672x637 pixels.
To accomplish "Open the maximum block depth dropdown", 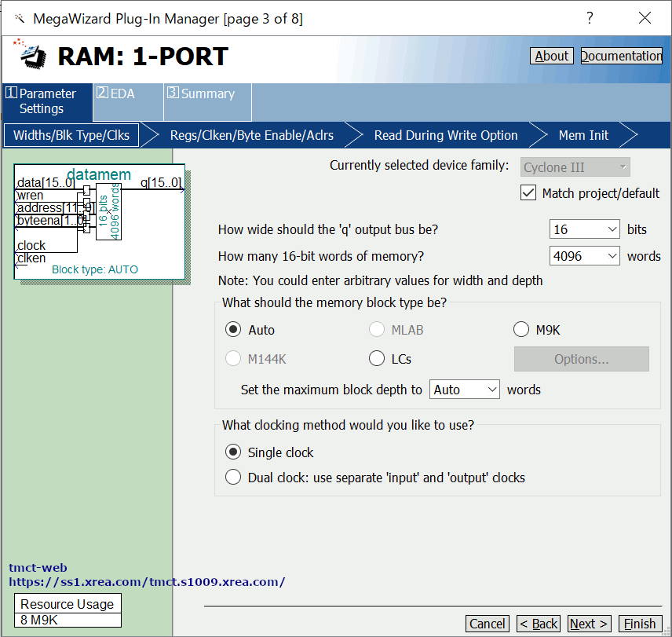I will [465, 390].
